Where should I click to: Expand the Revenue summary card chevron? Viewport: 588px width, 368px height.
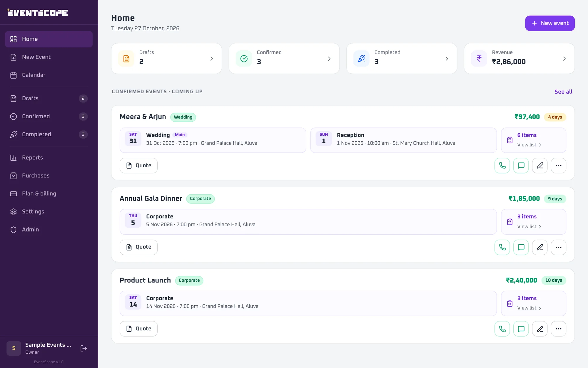564,59
